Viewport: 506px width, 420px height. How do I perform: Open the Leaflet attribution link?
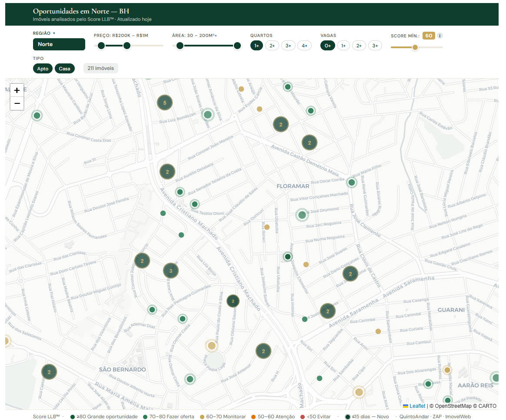tap(414, 406)
